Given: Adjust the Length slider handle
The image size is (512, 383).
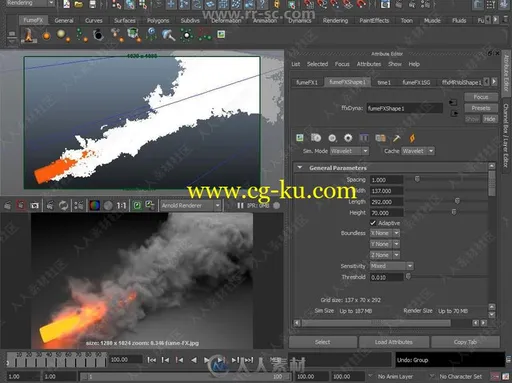Looking at the screenshot, I should pyautogui.click(x=457, y=201).
